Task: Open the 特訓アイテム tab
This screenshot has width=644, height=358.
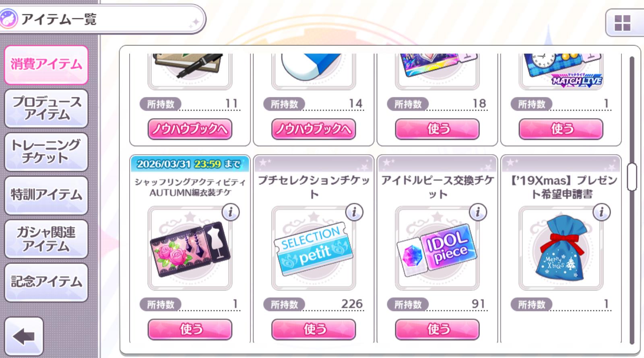Action: point(46,195)
